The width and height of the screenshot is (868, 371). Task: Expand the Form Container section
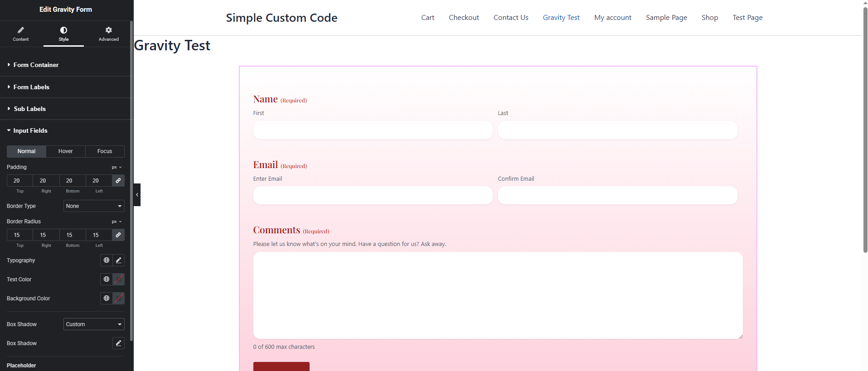click(x=36, y=65)
